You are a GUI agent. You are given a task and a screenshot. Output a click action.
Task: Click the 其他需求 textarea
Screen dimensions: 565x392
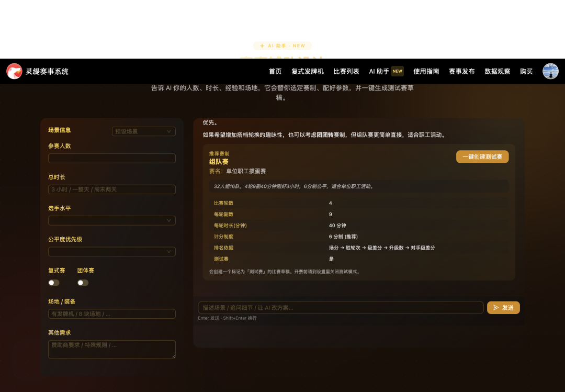[x=112, y=349]
